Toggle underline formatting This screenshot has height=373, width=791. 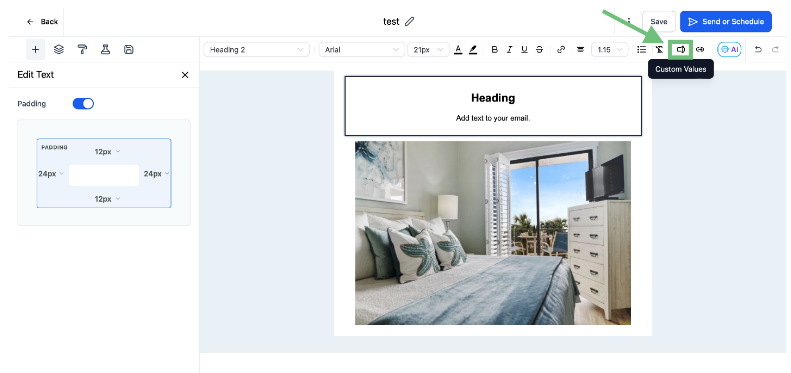[524, 49]
